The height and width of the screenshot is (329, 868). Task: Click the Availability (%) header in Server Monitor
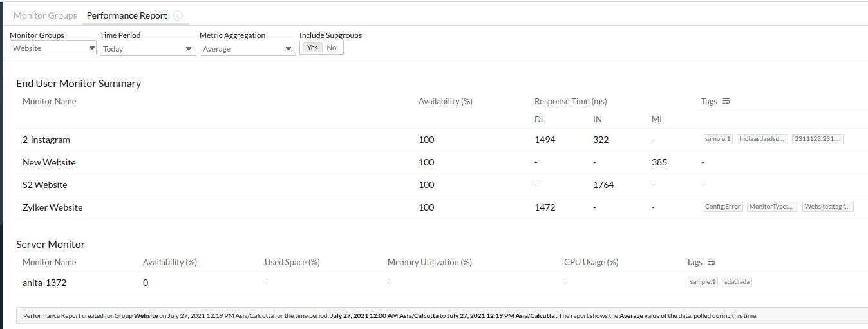[x=169, y=262]
